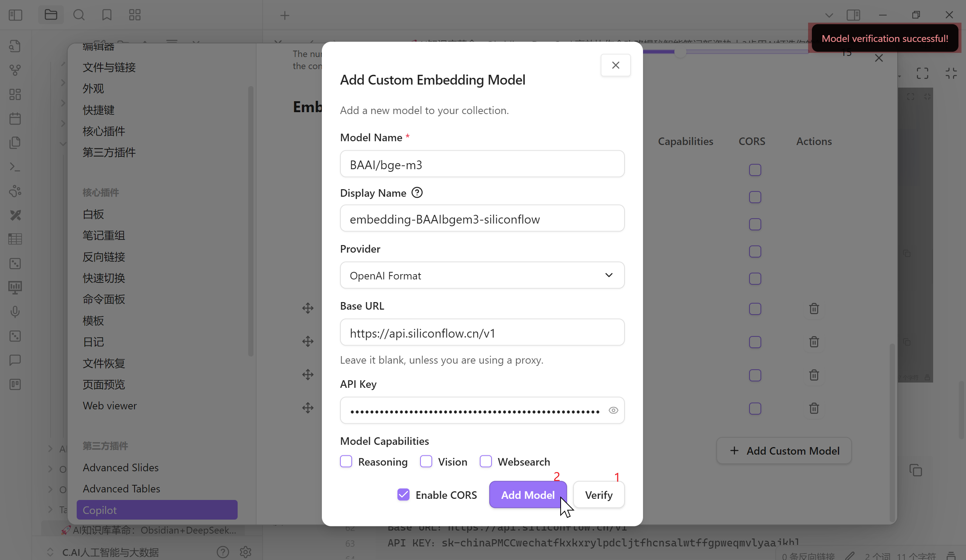Viewport: 966px width, 560px height.
Task: Enable the Vision capability checkbox
Action: point(426,461)
